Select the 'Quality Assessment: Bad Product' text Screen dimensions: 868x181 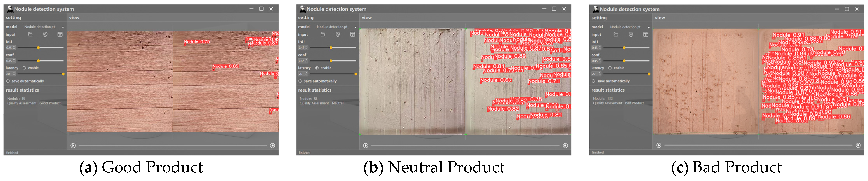point(618,103)
